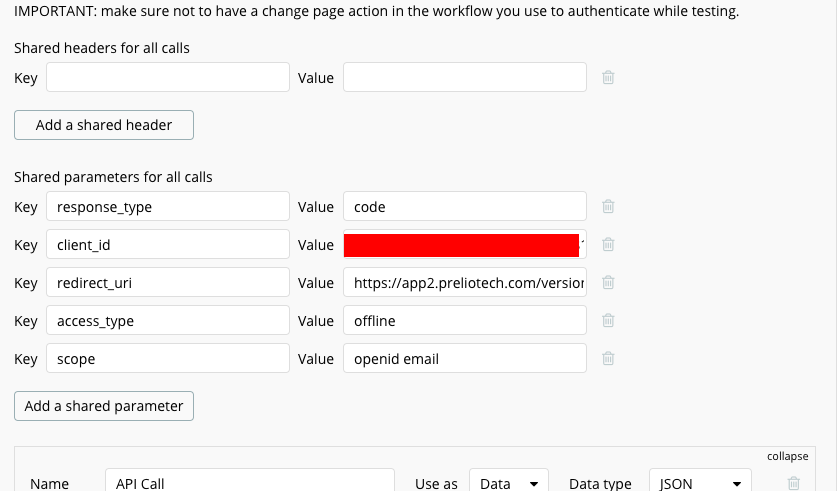Click trash icon next to response_type parameter

click(608, 207)
